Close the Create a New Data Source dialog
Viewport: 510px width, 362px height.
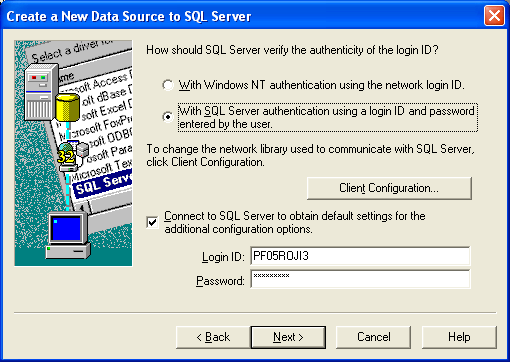[x=494, y=16]
